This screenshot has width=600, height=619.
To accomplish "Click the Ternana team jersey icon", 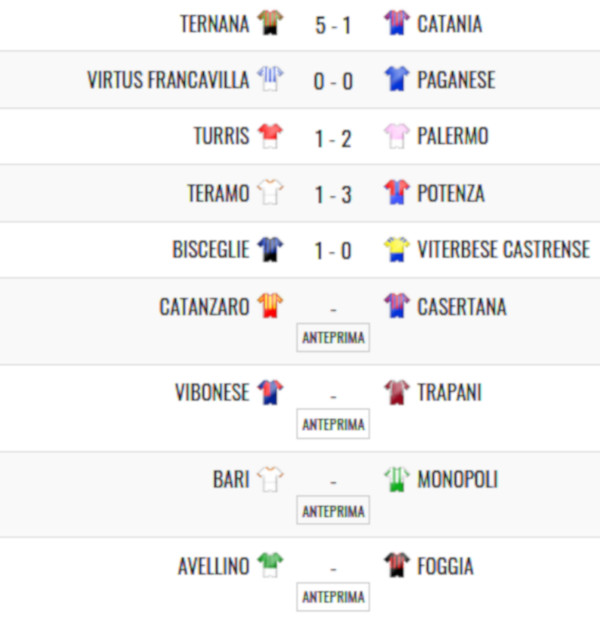I will [x=270, y=23].
